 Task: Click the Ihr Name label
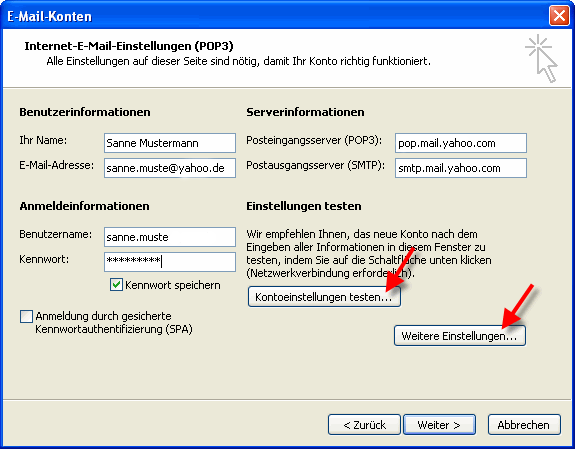[x=43, y=140]
